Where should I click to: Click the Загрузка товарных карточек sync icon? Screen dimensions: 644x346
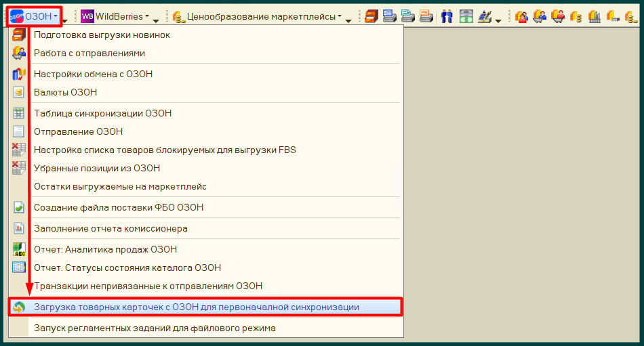click(18, 307)
